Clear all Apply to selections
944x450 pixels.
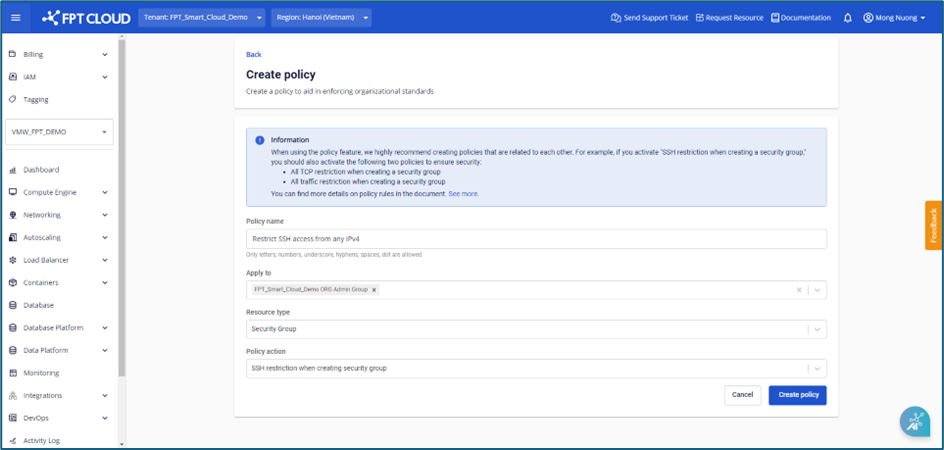798,290
